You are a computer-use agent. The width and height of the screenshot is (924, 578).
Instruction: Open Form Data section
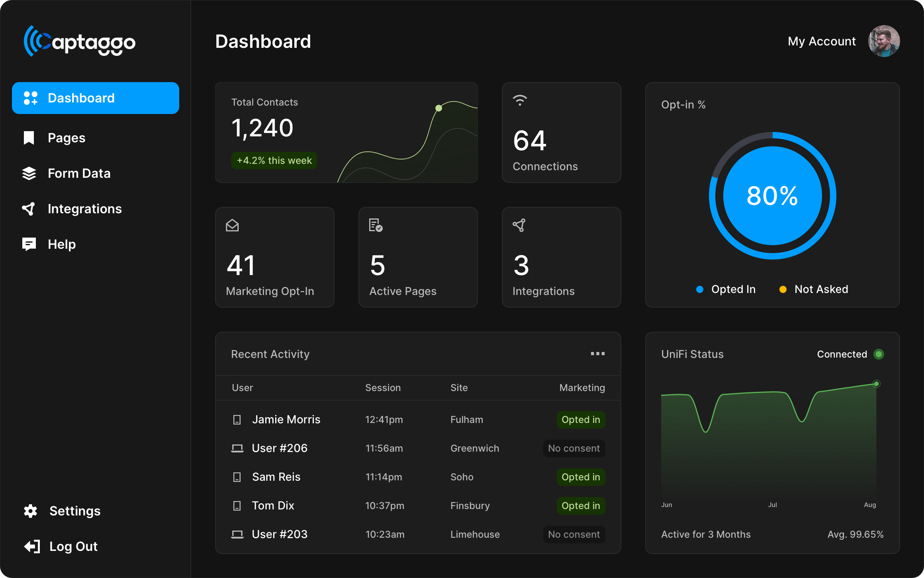tap(79, 173)
